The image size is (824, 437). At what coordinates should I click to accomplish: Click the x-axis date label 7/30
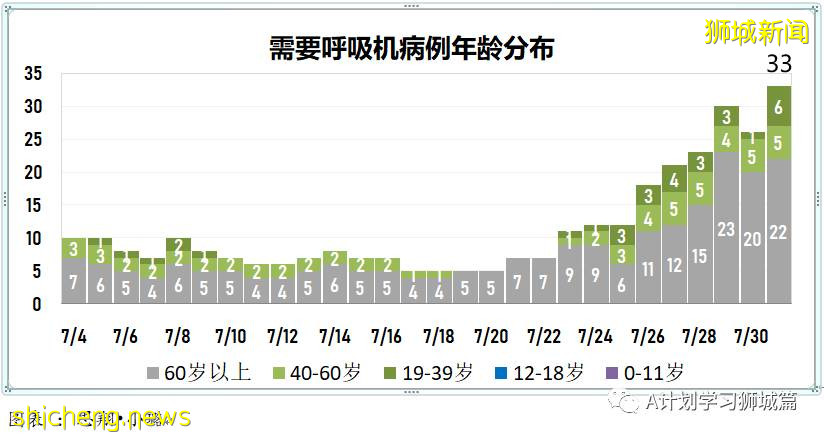point(751,336)
